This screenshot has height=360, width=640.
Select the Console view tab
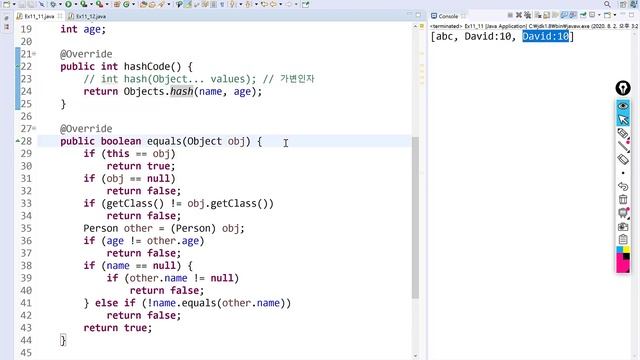(448, 16)
